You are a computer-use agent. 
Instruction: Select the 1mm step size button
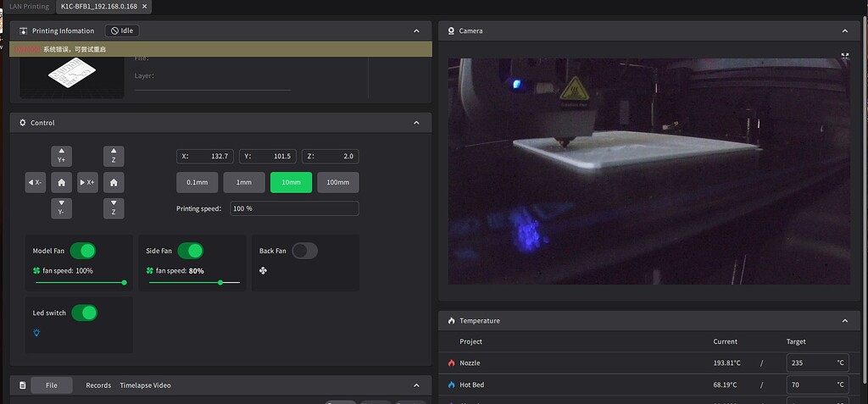(x=244, y=182)
